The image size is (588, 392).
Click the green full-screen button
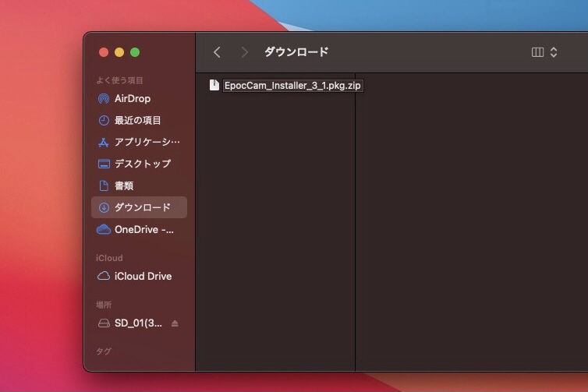(135, 52)
